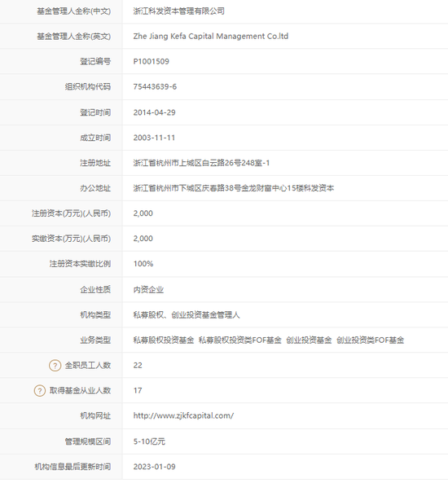Select the fund manager name 浙江科发资本管理有限公司
448x483 pixels.
click(x=178, y=11)
